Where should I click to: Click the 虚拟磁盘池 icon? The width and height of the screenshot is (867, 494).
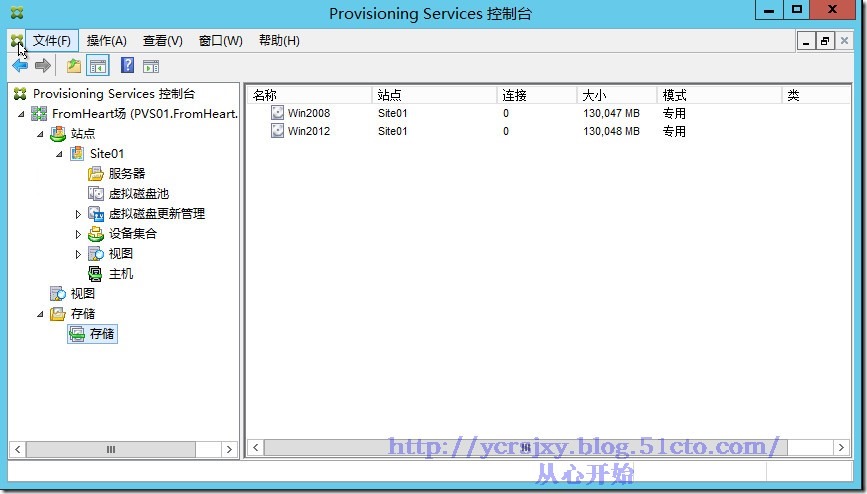[96, 194]
